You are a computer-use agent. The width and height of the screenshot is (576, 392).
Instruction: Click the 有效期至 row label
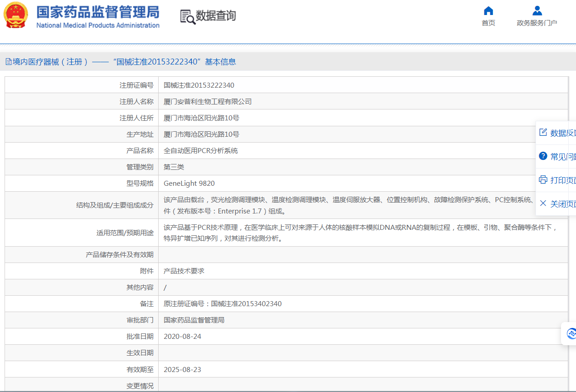pyautogui.click(x=140, y=370)
